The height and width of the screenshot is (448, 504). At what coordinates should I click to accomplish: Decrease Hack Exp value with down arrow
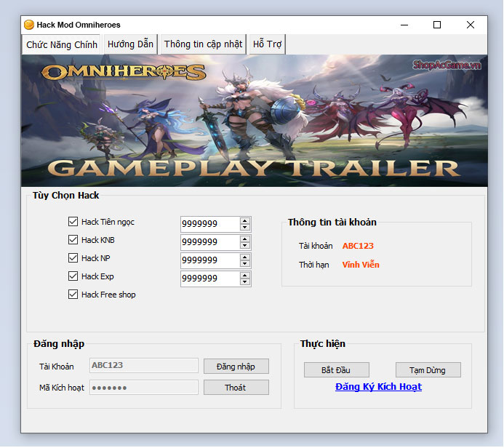[x=245, y=282]
